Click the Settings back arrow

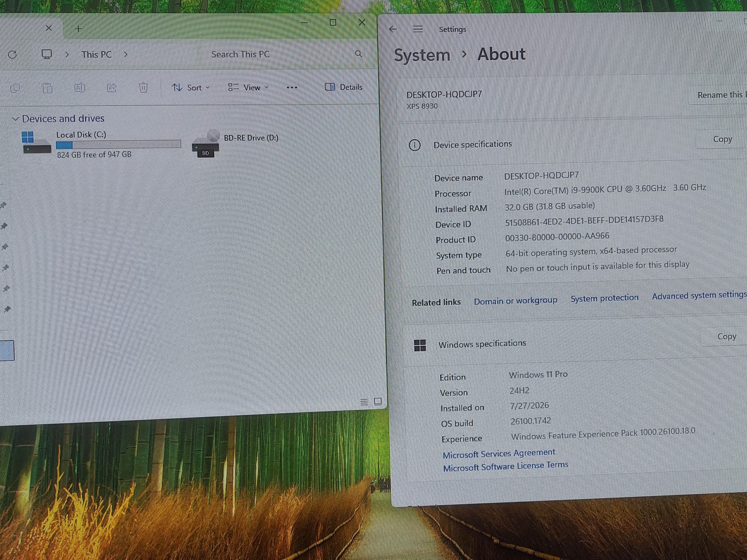coord(393,29)
